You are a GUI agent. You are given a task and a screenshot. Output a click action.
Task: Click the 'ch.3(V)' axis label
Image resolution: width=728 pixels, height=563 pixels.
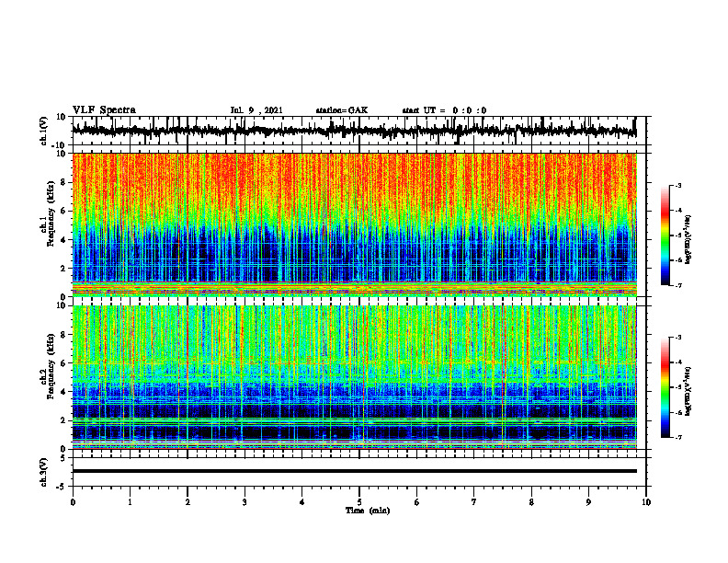coord(44,472)
